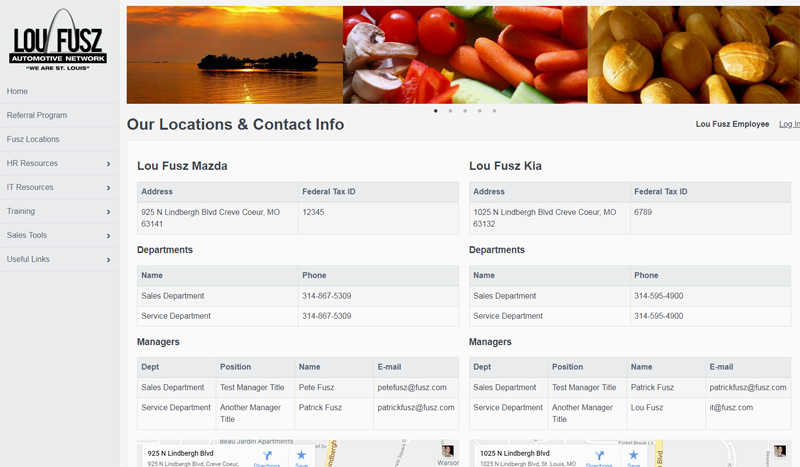Image resolution: width=800 pixels, height=467 pixels.
Task: Click the street view thumbnail on the Mazda map
Action: (447, 451)
